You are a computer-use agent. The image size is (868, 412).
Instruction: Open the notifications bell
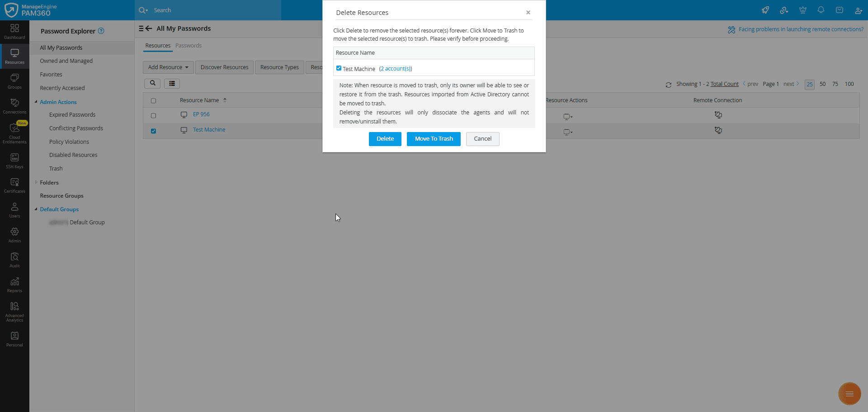click(x=821, y=10)
